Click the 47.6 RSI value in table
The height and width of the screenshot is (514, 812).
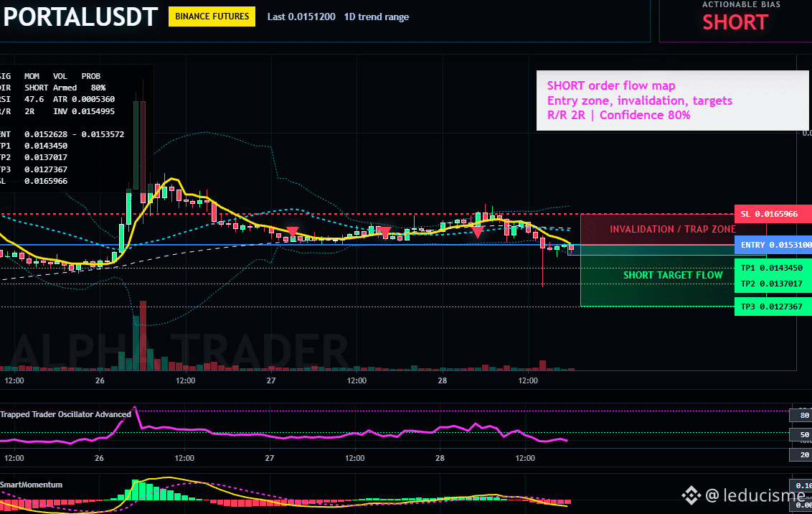tap(34, 99)
